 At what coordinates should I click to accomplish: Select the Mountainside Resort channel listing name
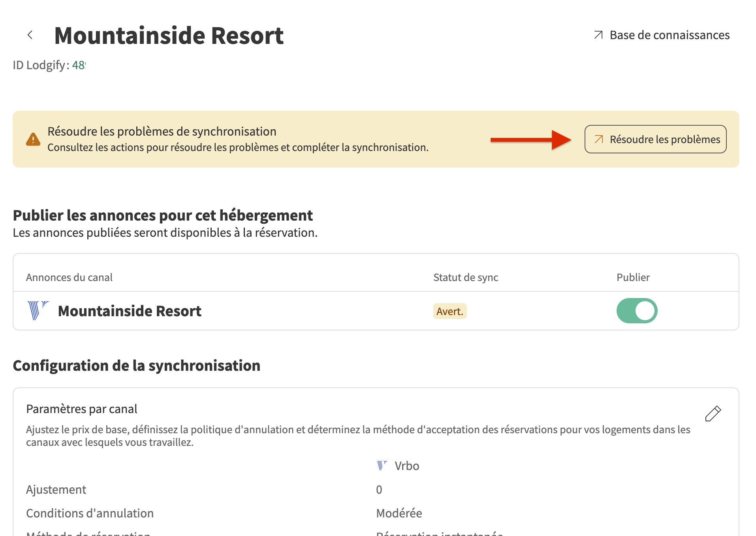pos(130,311)
